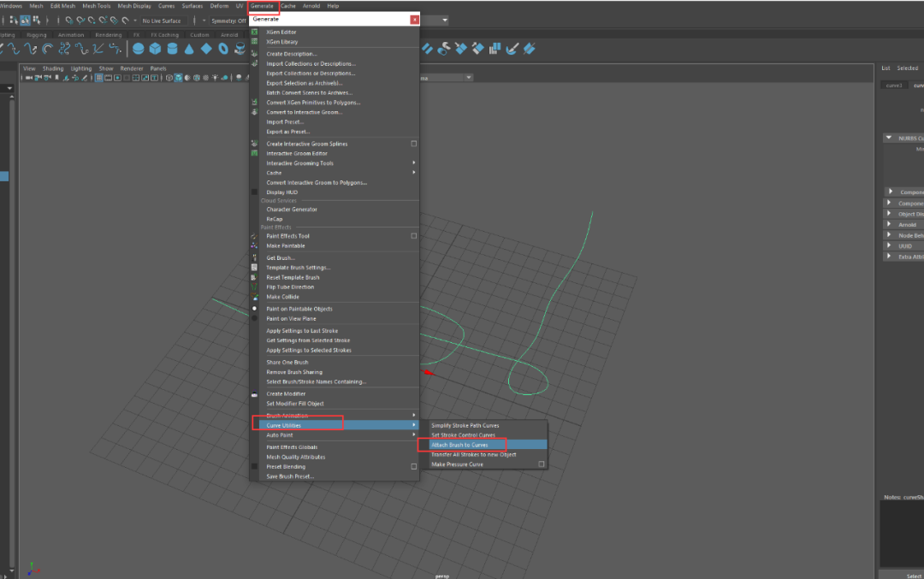Click the List menu in Attribute Editor
The height and width of the screenshot is (579, 924).
coord(885,68)
